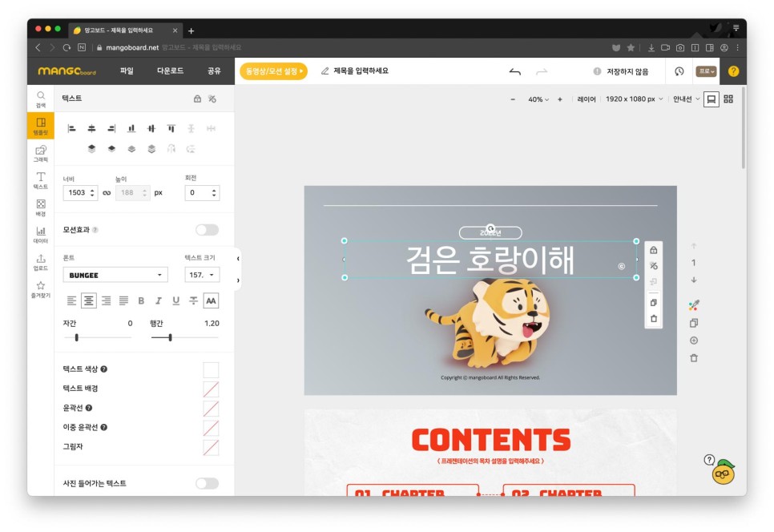Screen dimensions: 774x532
Task: Click the rotation field stepper arrows
Action: [214, 193]
